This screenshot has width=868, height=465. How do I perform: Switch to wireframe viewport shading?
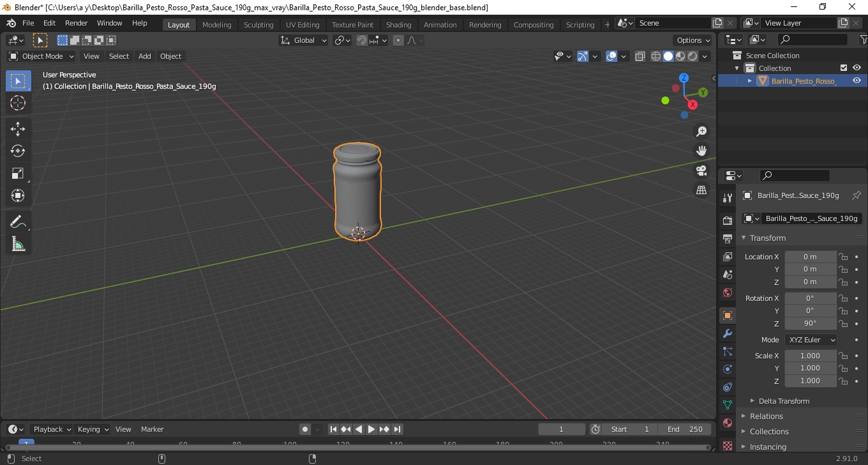656,56
